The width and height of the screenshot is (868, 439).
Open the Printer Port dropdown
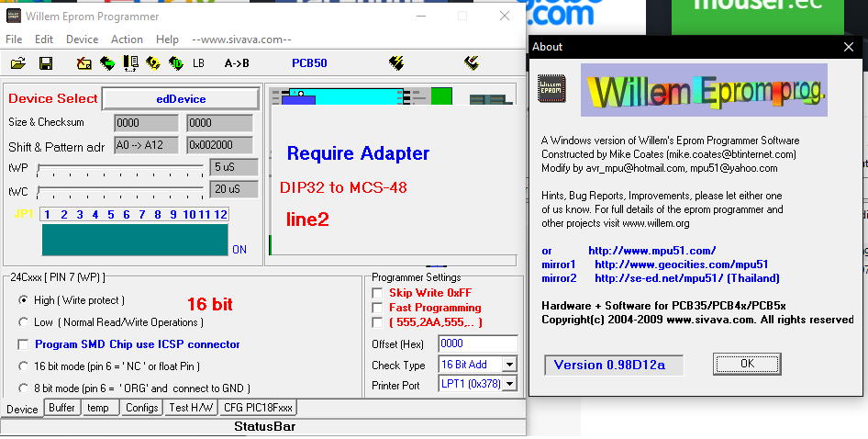coord(509,384)
